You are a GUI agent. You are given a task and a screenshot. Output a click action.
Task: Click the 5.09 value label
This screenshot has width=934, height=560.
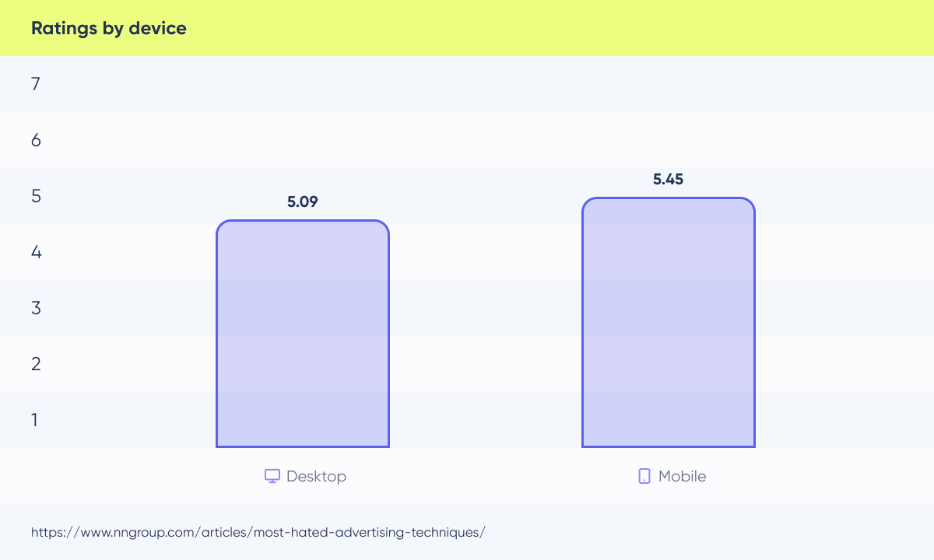302,202
